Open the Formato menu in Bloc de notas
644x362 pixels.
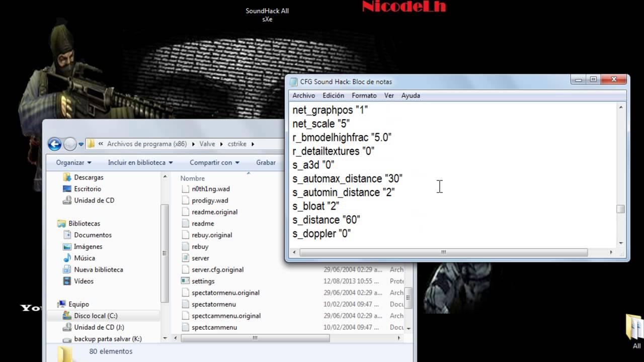point(364,95)
